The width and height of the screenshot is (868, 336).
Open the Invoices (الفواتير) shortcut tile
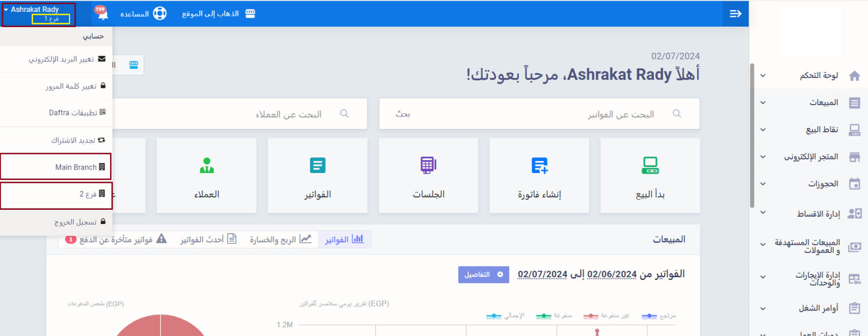tap(318, 175)
